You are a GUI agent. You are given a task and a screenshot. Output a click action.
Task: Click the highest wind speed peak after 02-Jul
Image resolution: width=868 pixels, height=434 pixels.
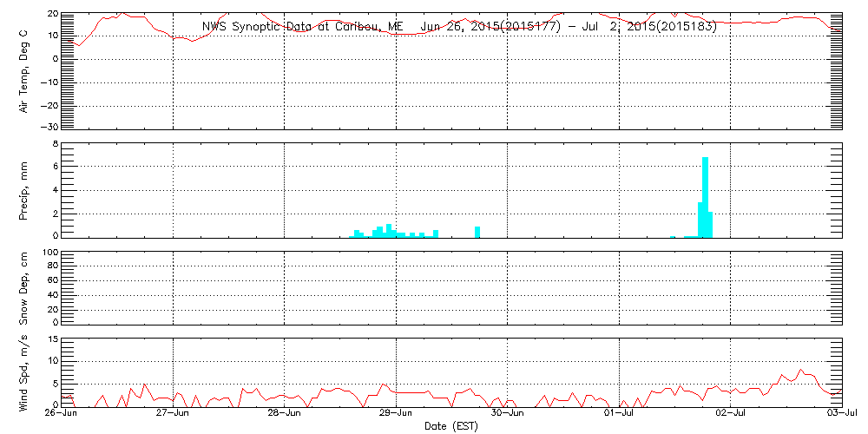click(x=800, y=370)
